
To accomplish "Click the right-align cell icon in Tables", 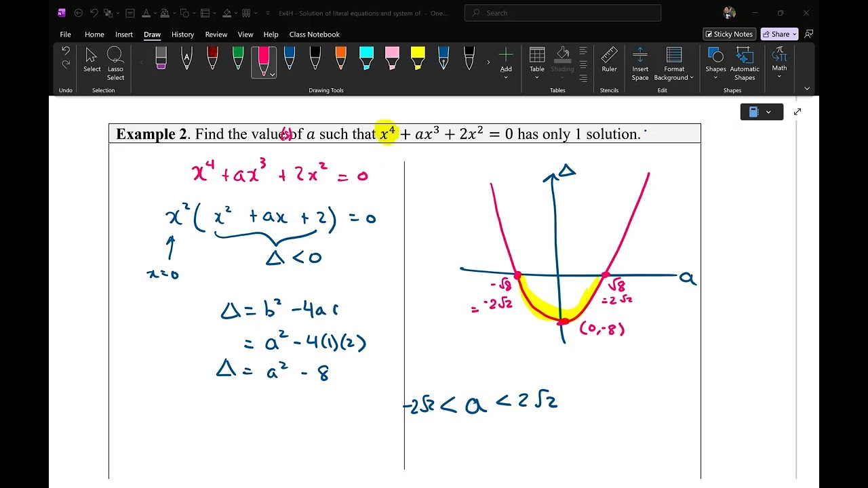I will pos(583,78).
